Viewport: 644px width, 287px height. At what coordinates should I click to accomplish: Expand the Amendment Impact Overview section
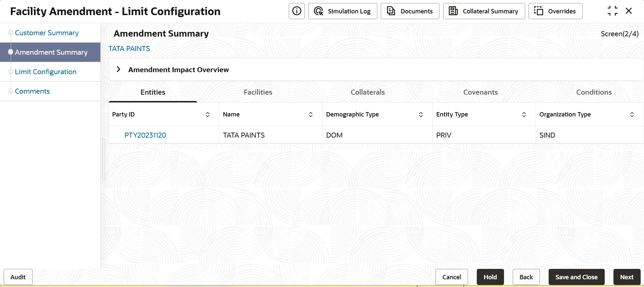click(x=119, y=69)
